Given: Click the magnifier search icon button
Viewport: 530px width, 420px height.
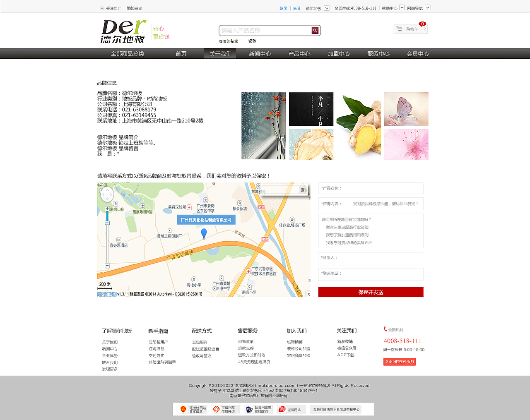Looking at the screenshot, I should click(315, 30).
